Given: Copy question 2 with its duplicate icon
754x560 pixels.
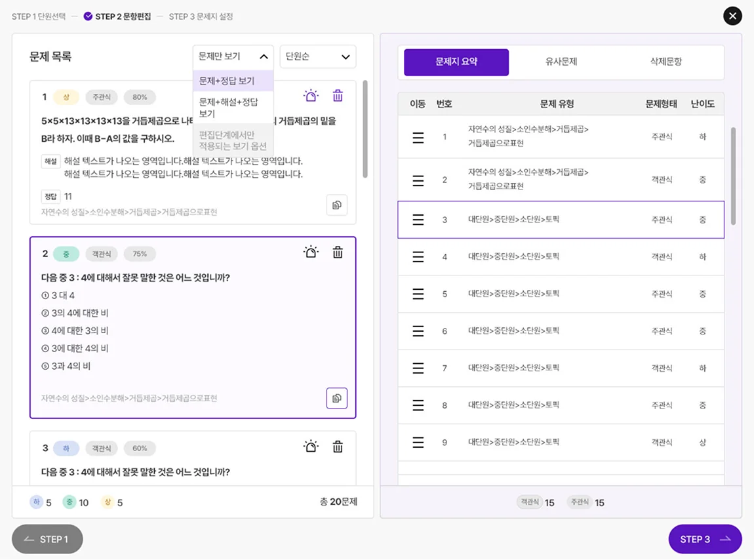Looking at the screenshot, I should [337, 398].
